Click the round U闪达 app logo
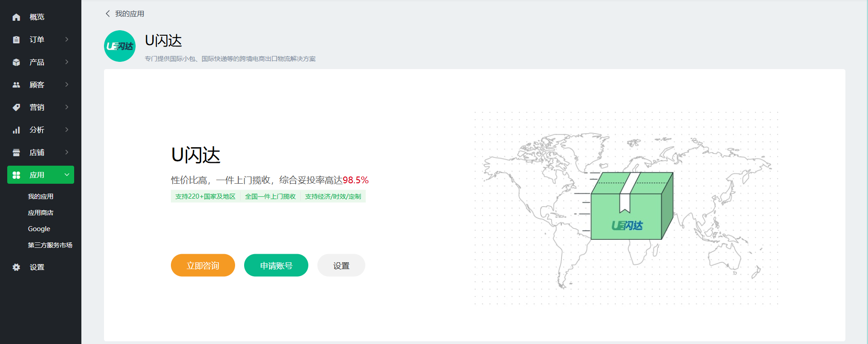 pyautogui.click(x=120, y=46)
